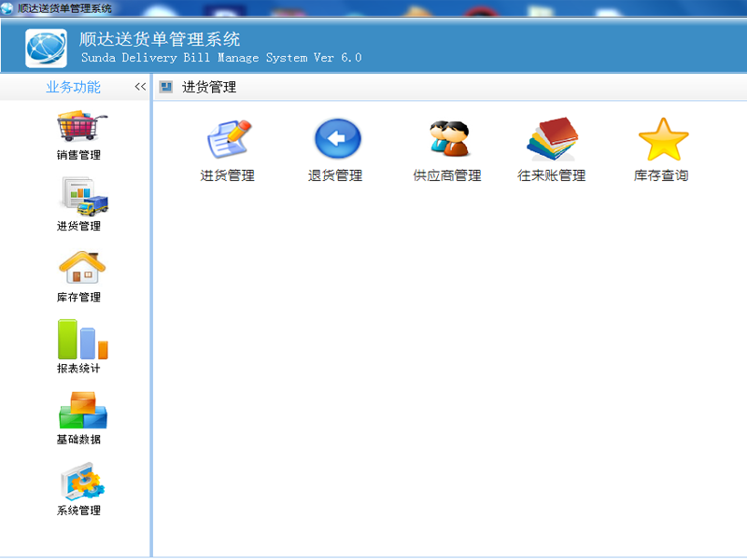Click the 往来账管理 stacked books icon
Screen dimensions: 747x560
point(552,140)
